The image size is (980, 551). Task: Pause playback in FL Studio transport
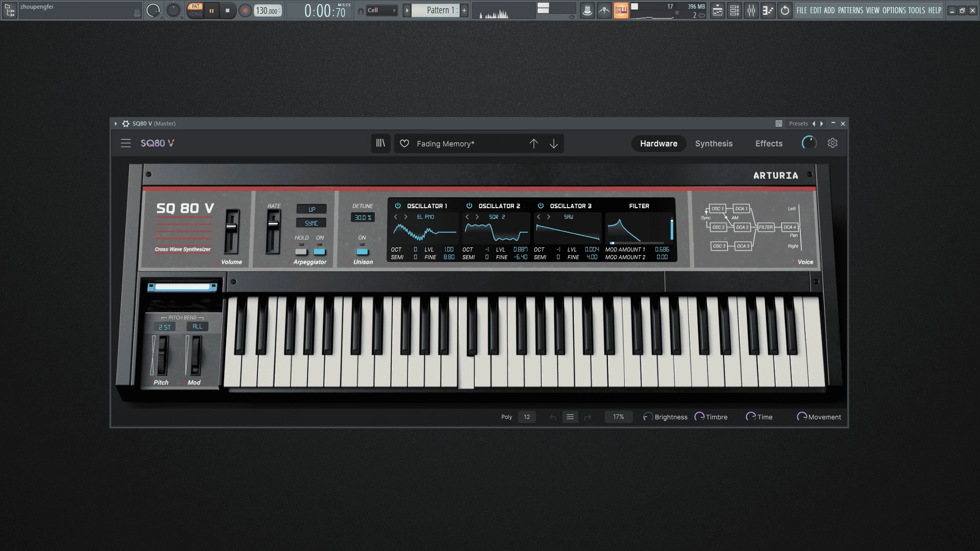[x=211, y=10]
